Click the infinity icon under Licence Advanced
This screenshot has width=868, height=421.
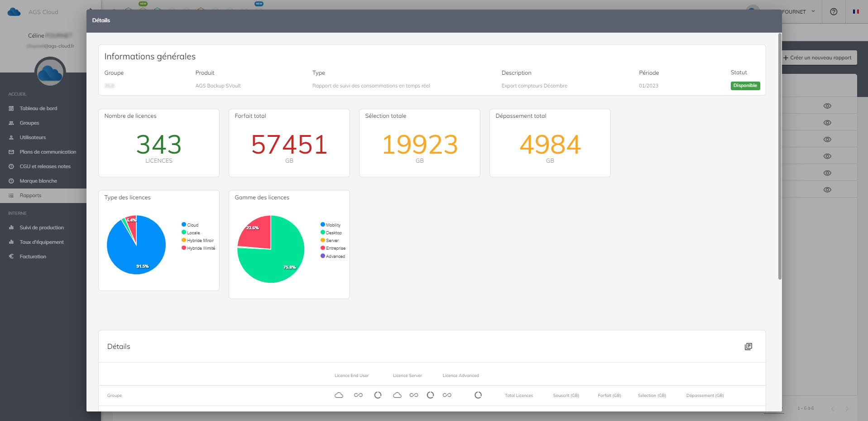coord(447,395)
